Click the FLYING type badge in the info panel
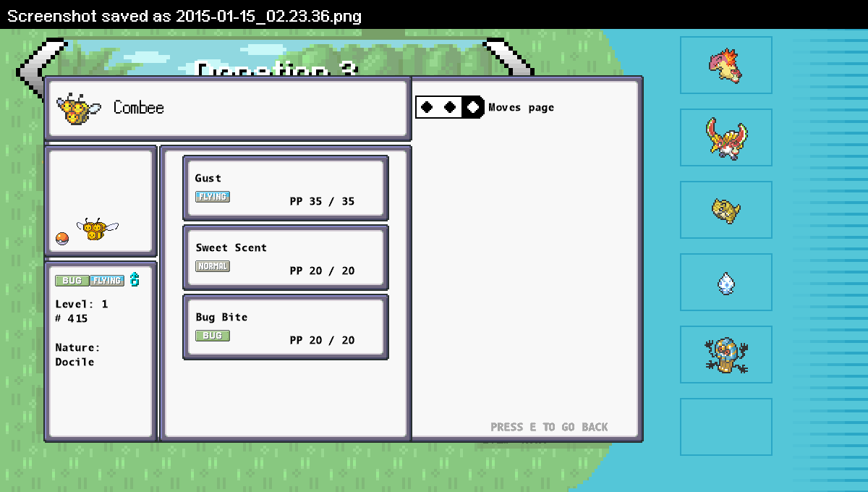The height and width of the screenshot is (492, 868). pos(107,281)
